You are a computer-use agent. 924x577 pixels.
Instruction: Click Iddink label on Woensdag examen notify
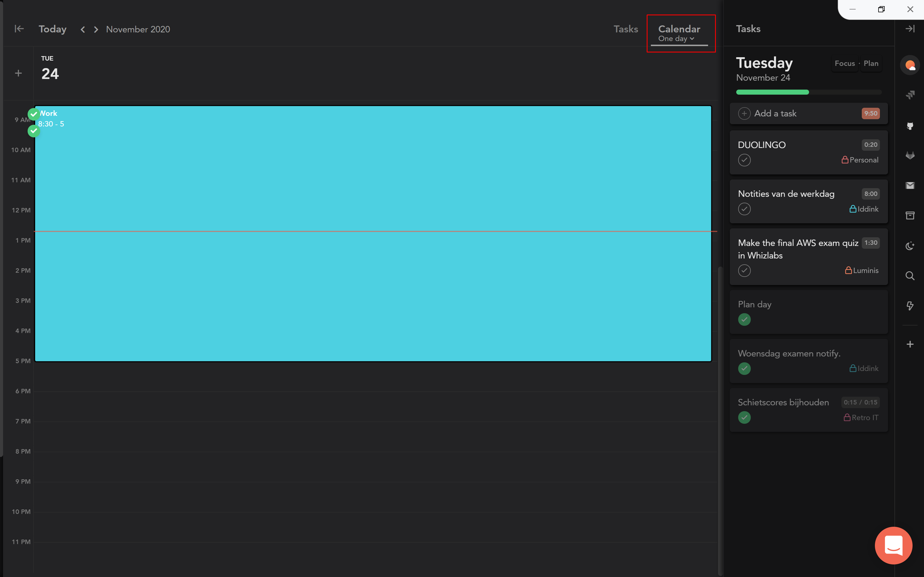tap(864, 368)
